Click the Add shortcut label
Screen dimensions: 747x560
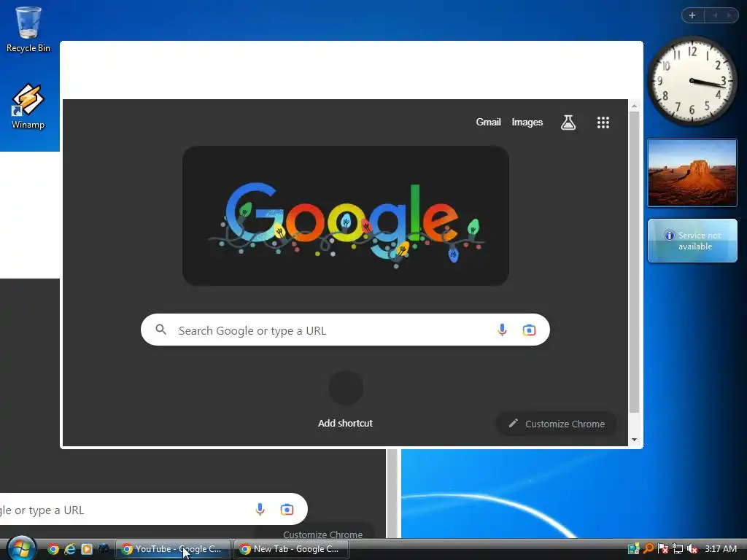(345, 423)
